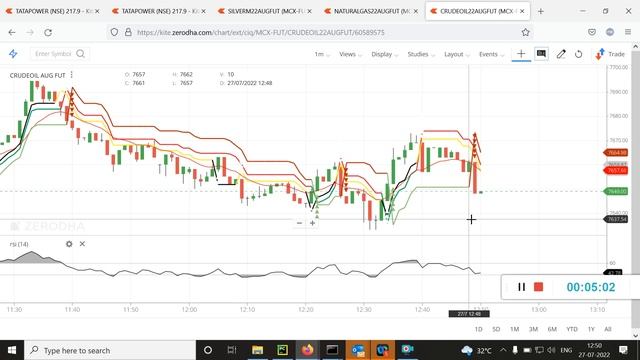Reload the page with the refresh icon
Image resolution: width=640 pixels, height=360 pixels.
click(x=48, y=32)
